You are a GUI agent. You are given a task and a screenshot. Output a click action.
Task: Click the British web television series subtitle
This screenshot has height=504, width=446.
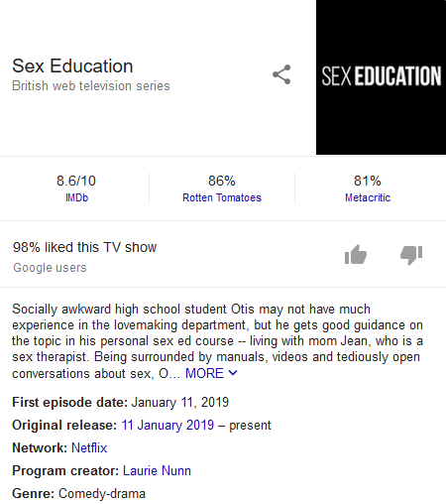click(91, 86)
